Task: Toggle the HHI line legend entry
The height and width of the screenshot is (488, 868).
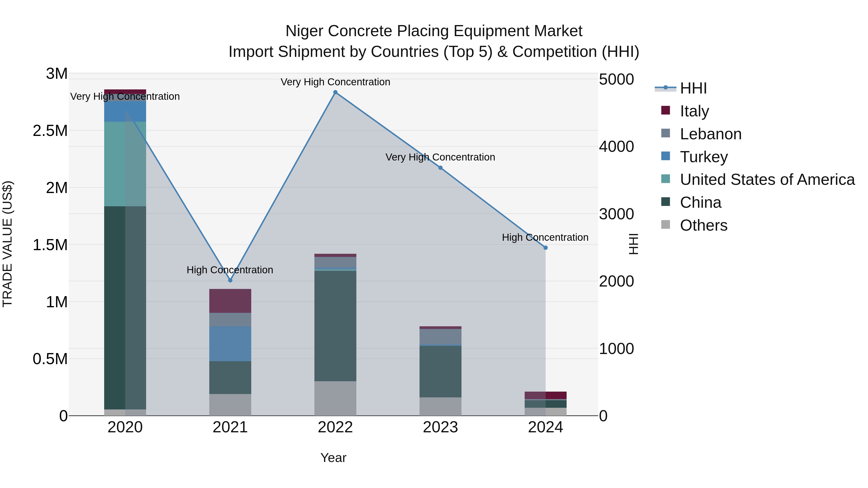Action: 681,88
